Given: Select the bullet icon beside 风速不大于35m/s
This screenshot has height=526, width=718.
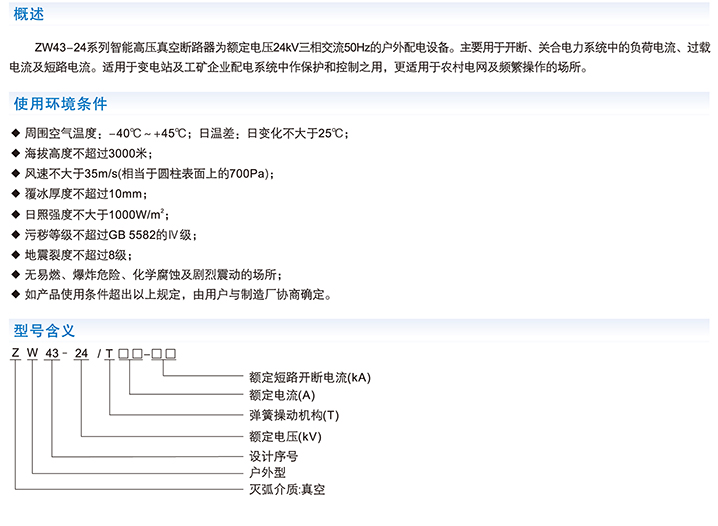Looking at the screenshot, I should [14, 174].
